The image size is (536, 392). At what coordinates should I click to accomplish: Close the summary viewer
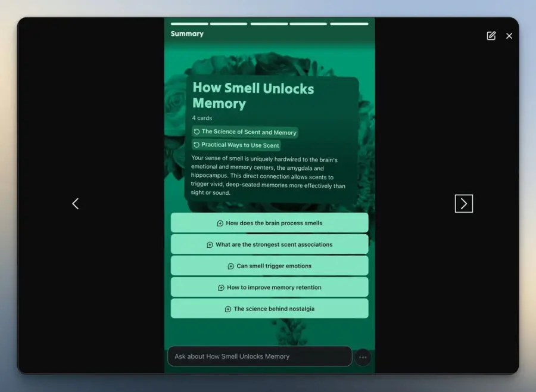point(509,36)
